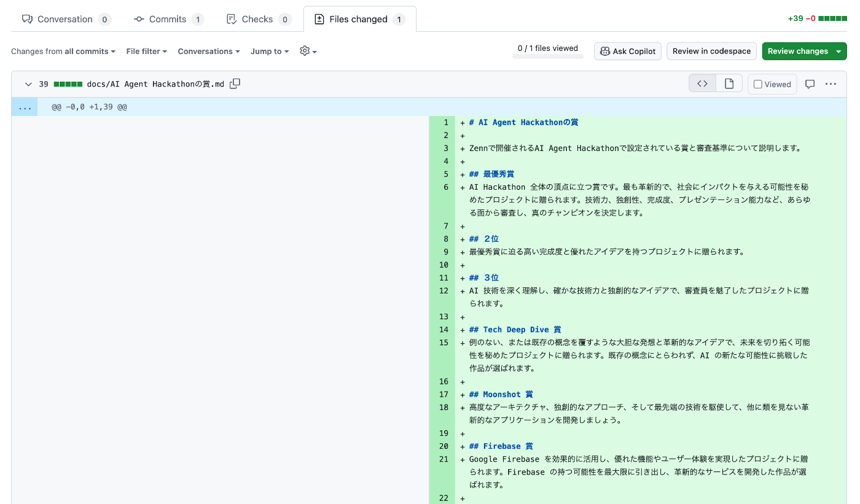Open the diff settings gear menu
Screen dimensions: 860x504
coord(308,51)
